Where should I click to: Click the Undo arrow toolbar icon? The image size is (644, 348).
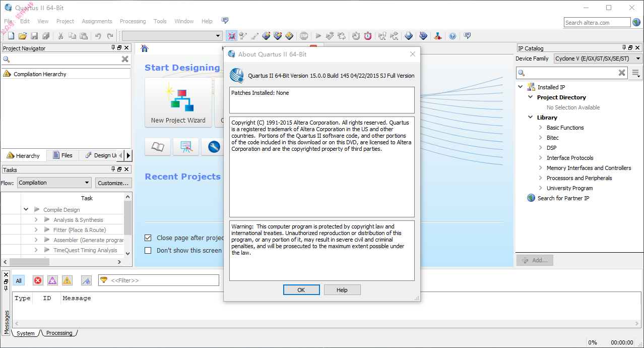coord(98,36)
